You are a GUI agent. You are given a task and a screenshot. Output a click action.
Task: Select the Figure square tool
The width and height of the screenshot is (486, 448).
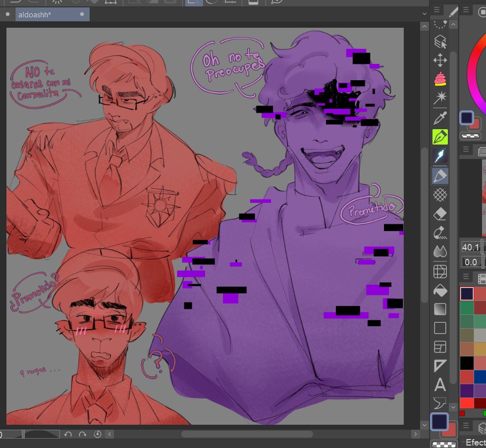click(440, 328)
